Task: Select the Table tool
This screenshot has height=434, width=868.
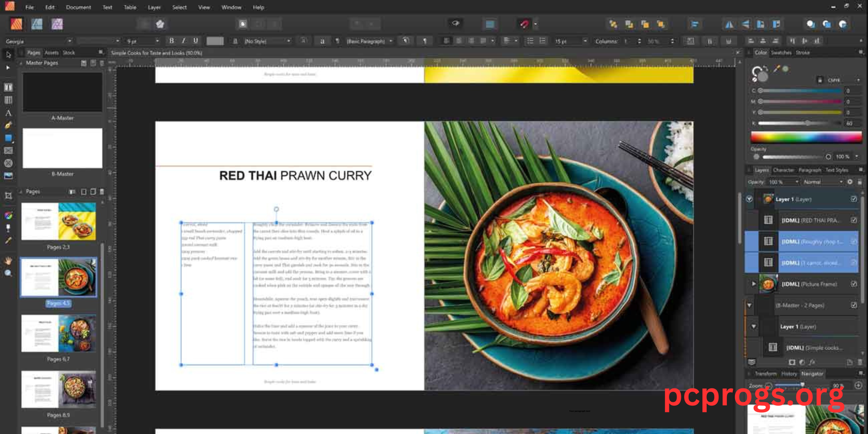Action: (8, 100)
